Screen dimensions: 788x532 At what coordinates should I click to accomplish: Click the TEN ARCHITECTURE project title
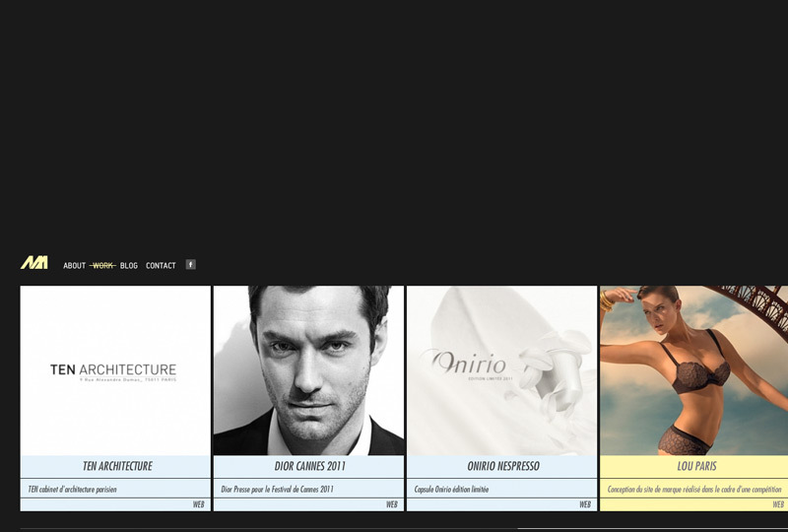click(x=117, y=466)
